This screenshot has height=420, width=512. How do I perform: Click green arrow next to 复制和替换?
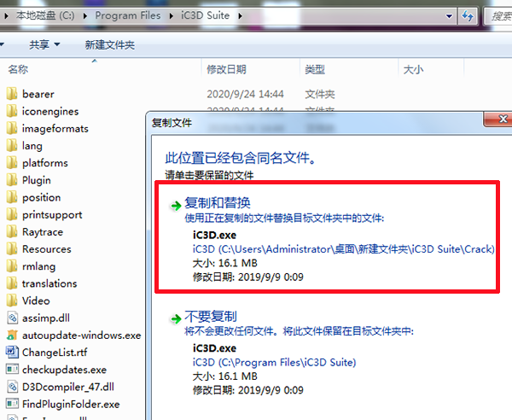coord(176,206)
